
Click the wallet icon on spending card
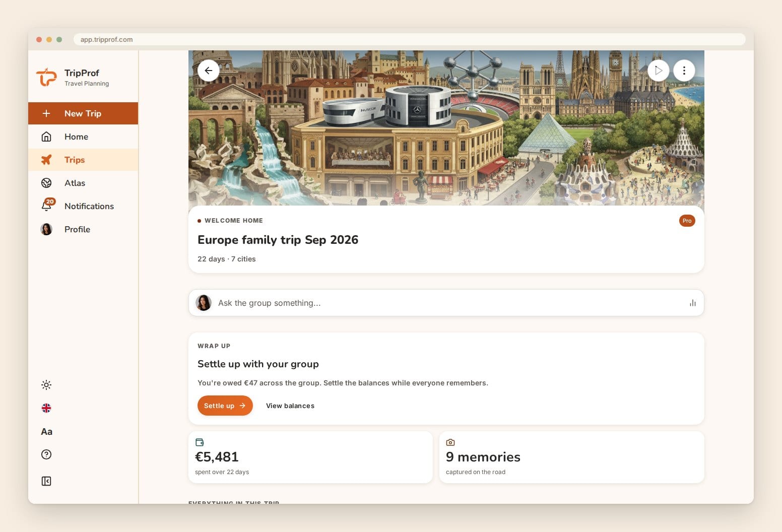[x=200, y=442]
